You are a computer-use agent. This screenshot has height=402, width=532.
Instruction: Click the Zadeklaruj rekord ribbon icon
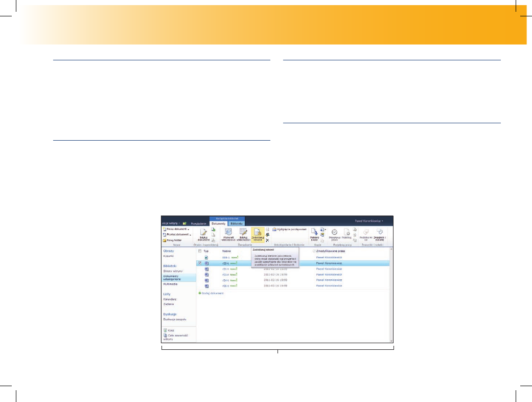(258, 234)
